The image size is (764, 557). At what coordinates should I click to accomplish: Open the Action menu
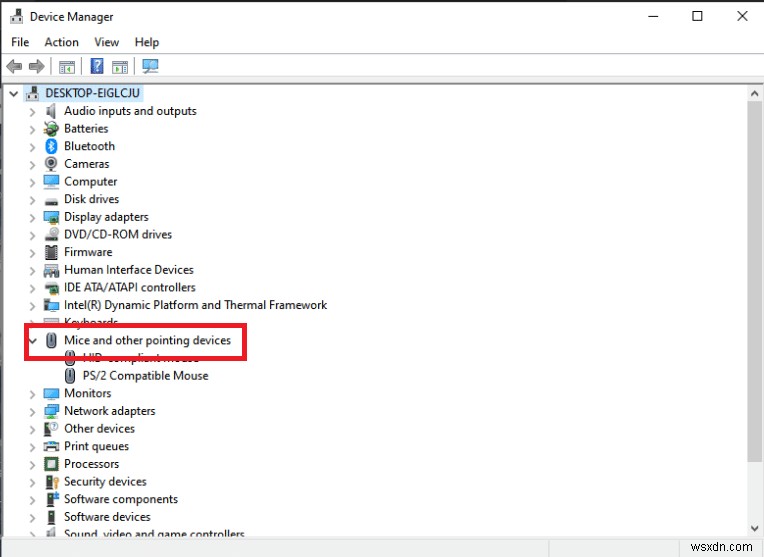[61, 42]
